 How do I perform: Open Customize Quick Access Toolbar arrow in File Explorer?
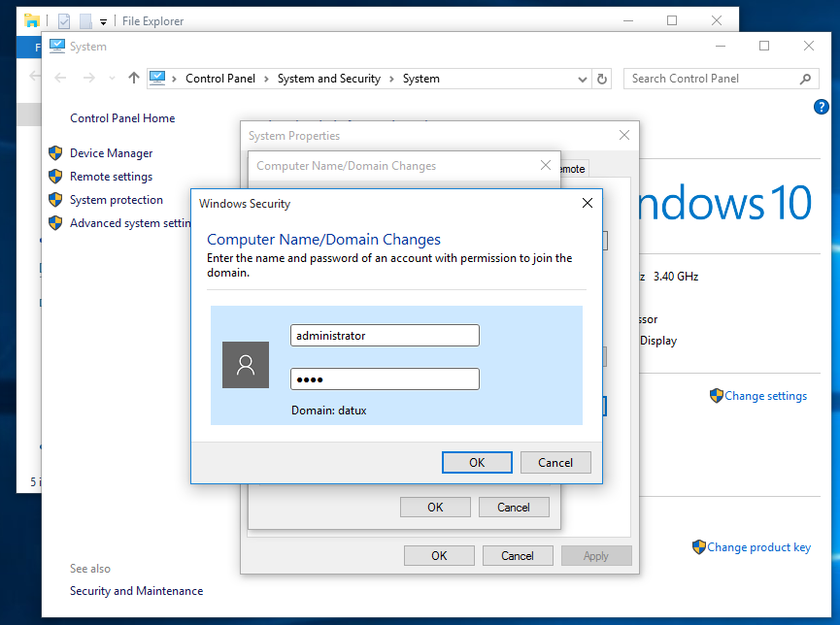click(103, 22)
